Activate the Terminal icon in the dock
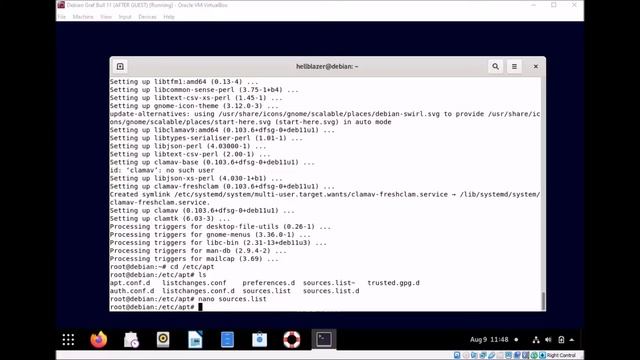 coord(324,339)
